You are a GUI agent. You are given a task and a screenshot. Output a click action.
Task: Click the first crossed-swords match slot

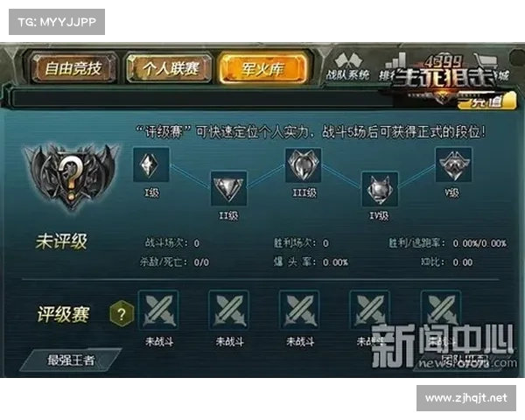[x=158, y=310]
